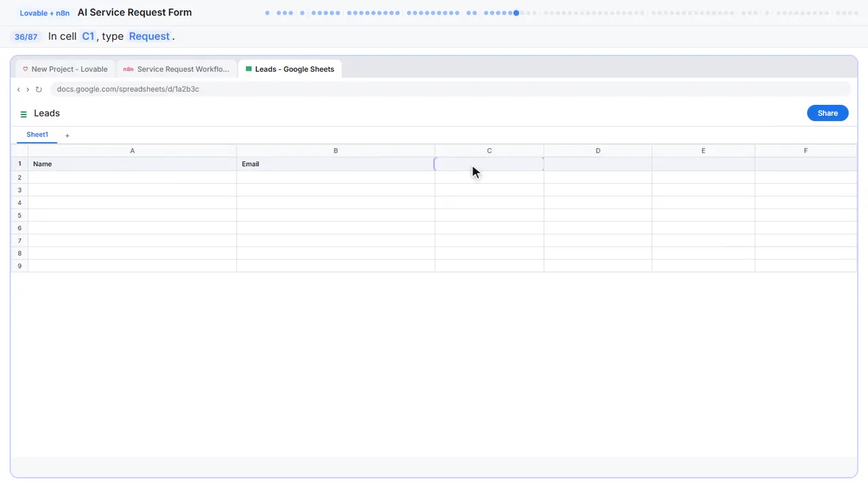Select row 2 header
Viewport: 868px width, 488px height.
pyautogui.click(x=20, y=178)
